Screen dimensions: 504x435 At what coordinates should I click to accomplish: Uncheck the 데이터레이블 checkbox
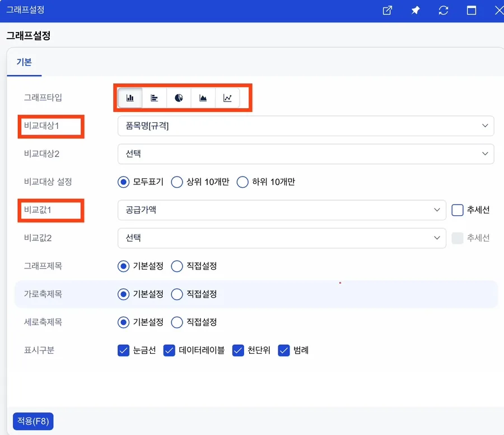point(169,350)
